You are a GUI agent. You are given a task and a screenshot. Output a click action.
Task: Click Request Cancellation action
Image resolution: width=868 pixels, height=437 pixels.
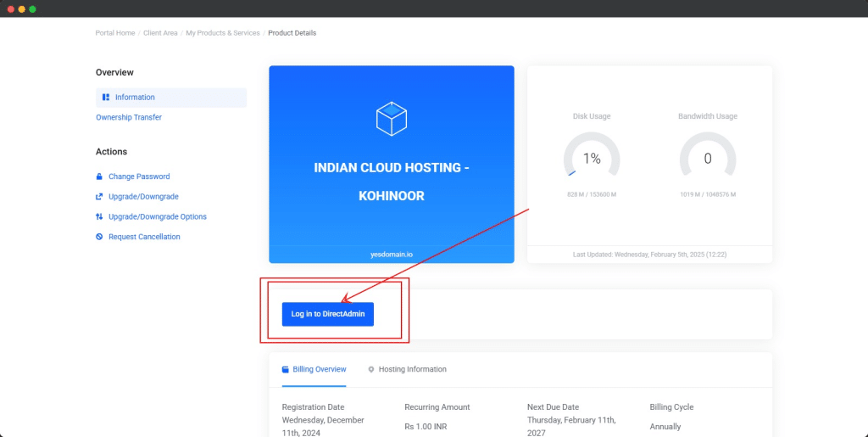[144, 237]
